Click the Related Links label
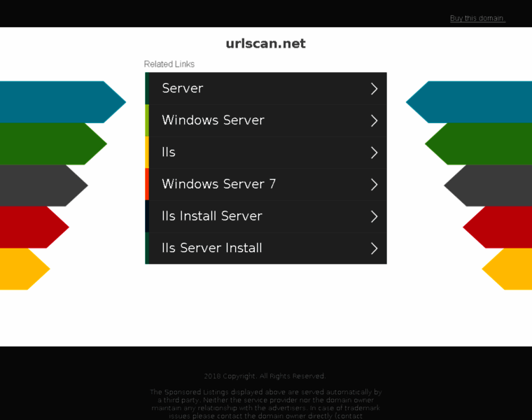532x420 pixels. pyautogui.click(x=169, y=64)
